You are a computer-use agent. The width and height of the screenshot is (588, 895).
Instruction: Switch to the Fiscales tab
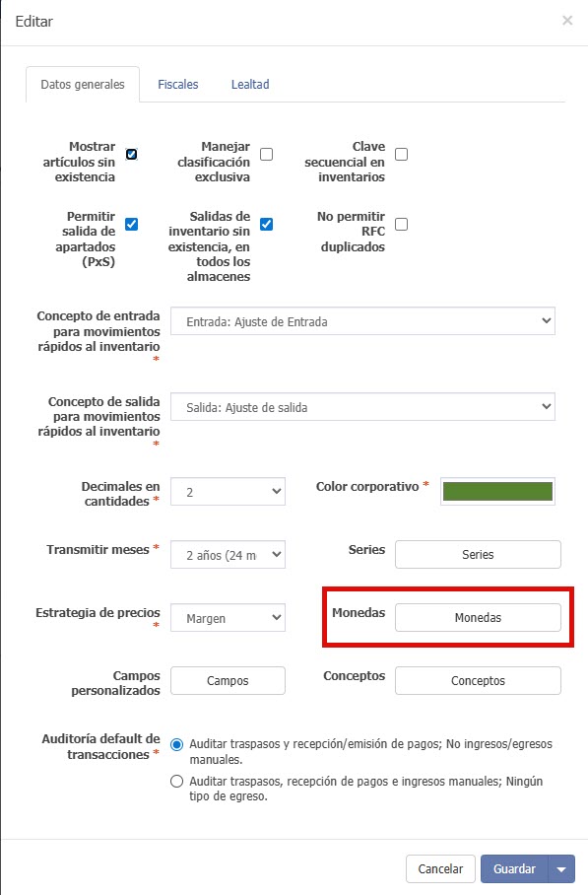pos(178,85)
